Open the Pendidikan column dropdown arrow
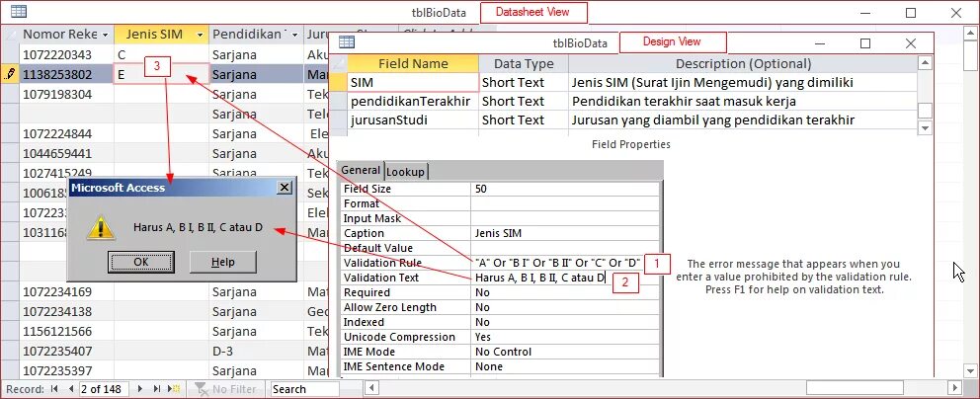Screen dimensions: 980x399 (293, 35)
